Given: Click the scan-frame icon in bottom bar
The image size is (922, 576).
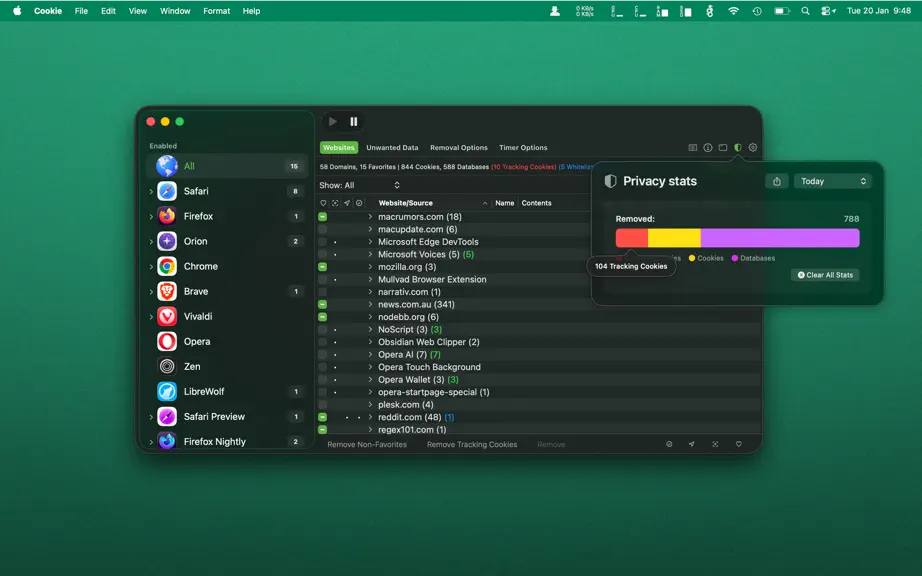Looking at the screenshot, I should tap(715, 444).
